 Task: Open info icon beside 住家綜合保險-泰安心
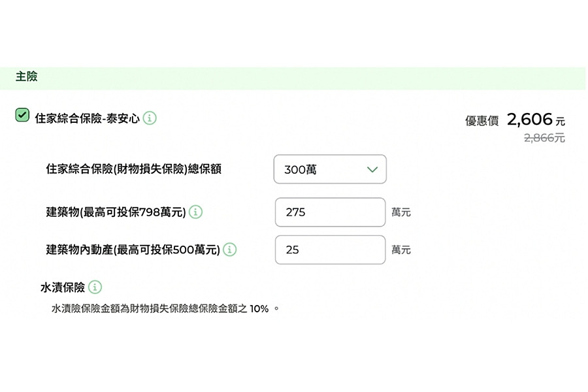pos(150,118)
